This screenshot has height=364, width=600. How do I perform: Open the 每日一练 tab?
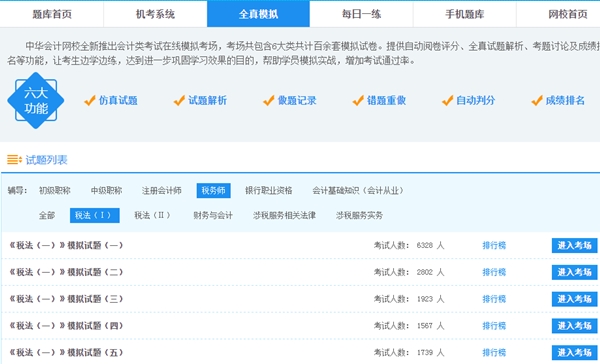(x=361, y=14)
